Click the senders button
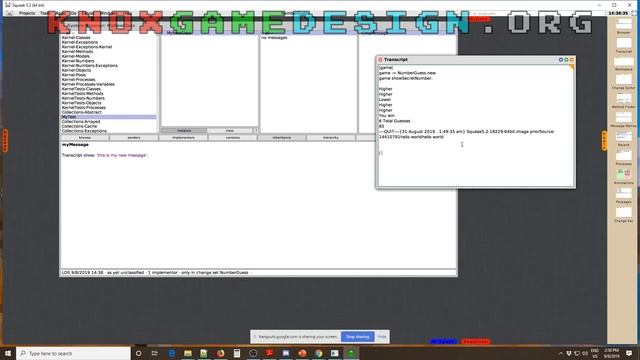The height and width of the screenshot is (360, 640). click(134, 138)
